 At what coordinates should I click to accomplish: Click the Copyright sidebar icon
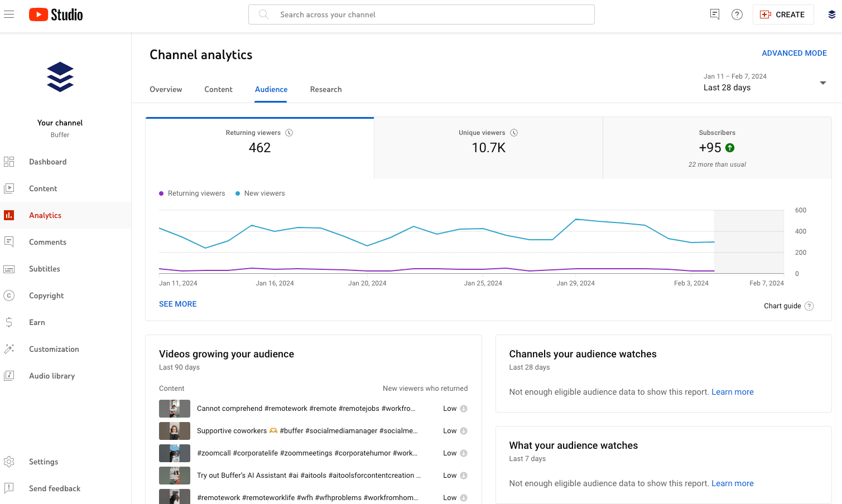tap(9, 295)
